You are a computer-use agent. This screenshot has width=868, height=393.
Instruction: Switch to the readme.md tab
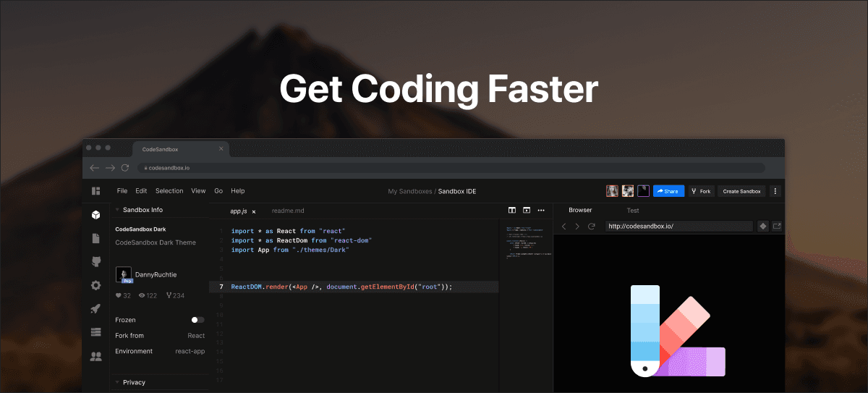point(288,211)
